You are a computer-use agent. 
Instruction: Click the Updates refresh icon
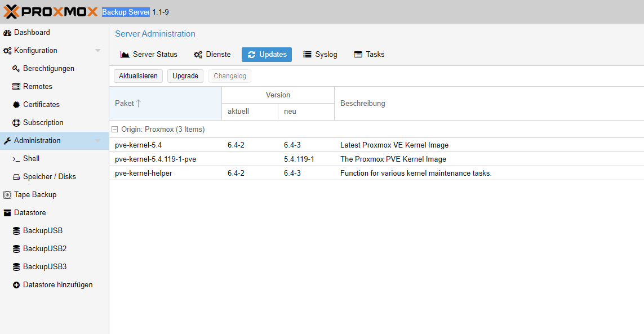point(251,55)
